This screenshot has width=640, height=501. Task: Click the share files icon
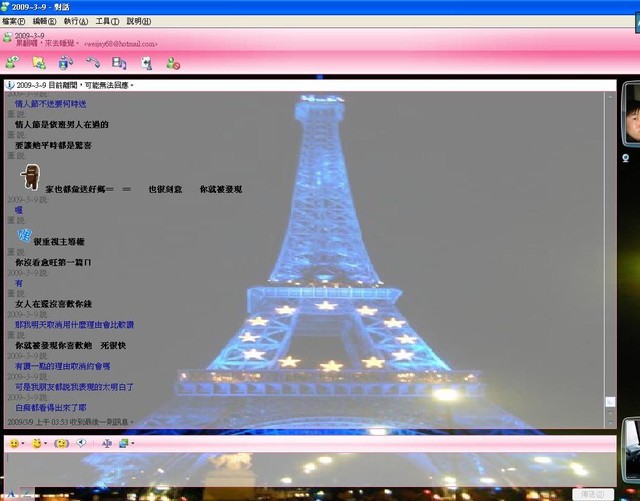(39, 62)
